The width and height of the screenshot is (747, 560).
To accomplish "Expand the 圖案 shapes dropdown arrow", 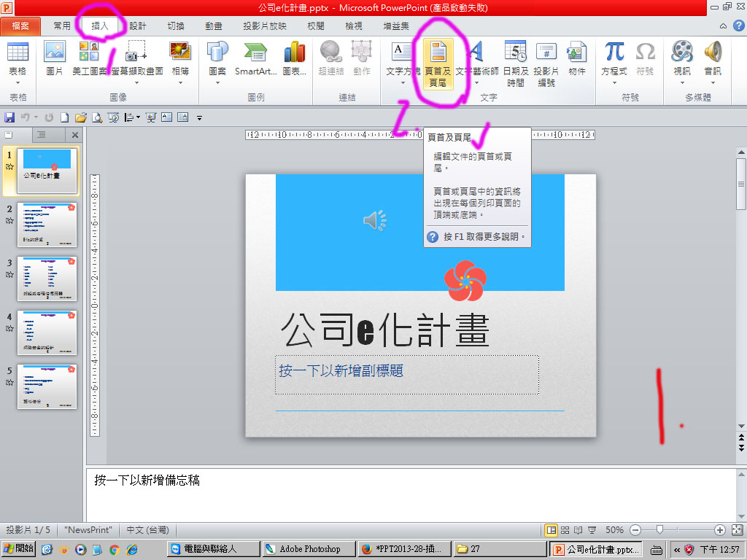I will tap(217, 83).
